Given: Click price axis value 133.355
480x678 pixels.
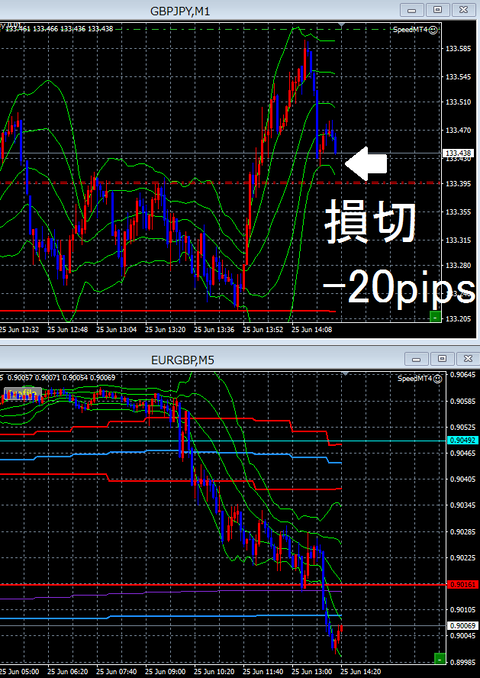Looking at the screenshot, I should [x=458, y=212].
